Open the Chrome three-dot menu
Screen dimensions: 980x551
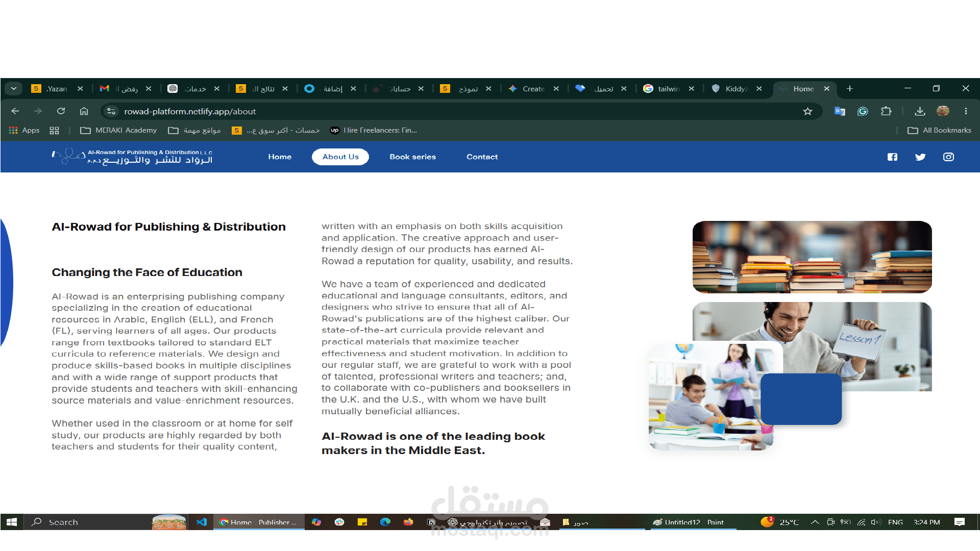coord(966,111)
